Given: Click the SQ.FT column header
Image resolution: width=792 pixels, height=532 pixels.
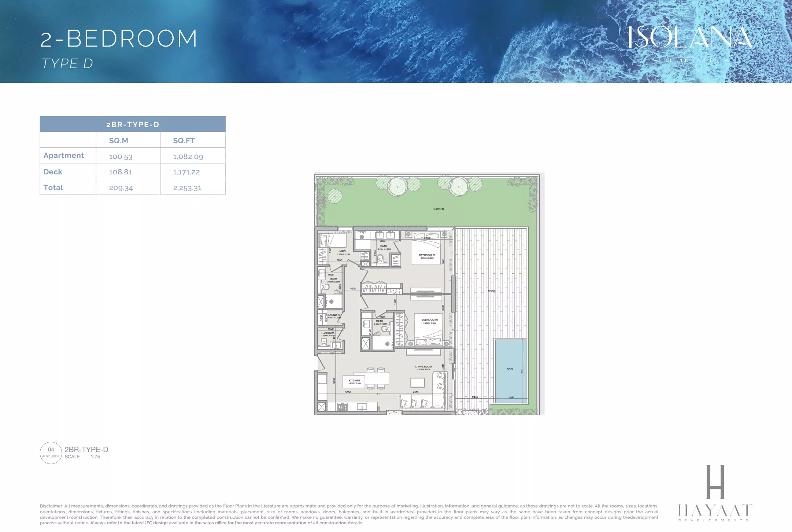Looking at the screenshot, I should pos(184,141).
